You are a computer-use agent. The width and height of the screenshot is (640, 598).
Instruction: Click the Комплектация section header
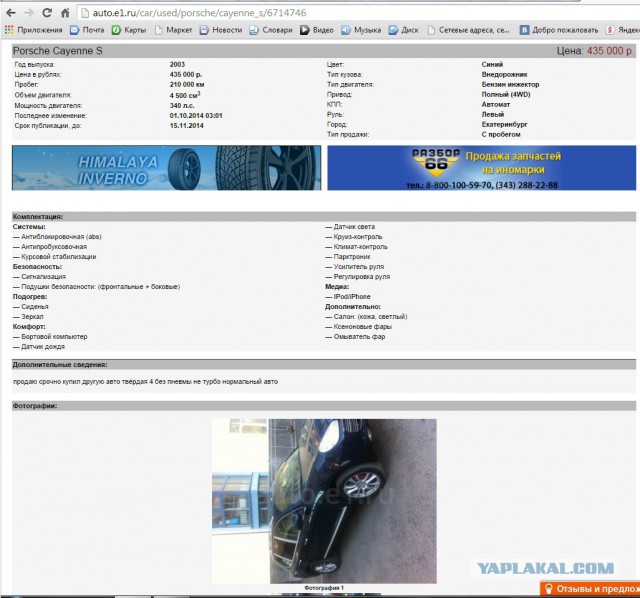click(x=324, y=217)
